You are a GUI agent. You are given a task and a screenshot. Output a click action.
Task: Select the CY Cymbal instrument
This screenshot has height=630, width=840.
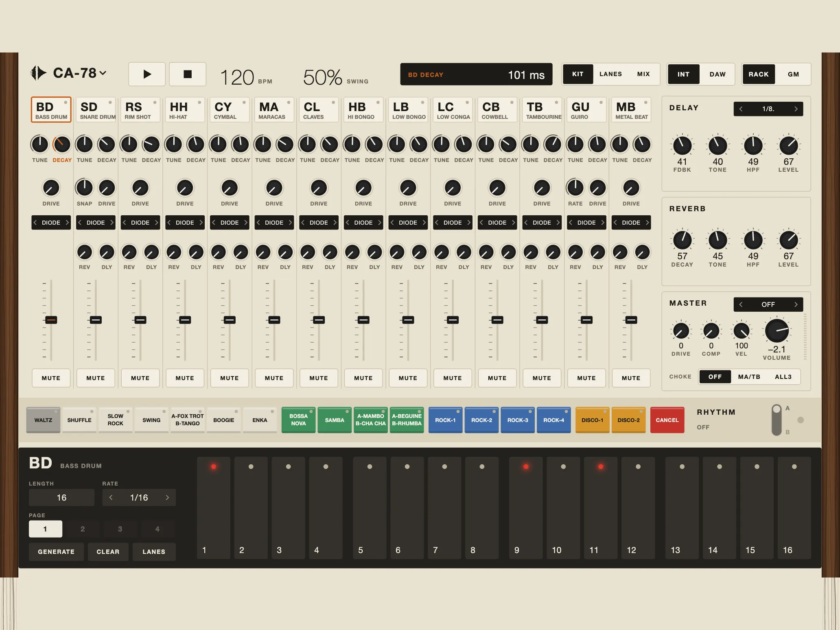pyautogui.click(x=230, y=110)
